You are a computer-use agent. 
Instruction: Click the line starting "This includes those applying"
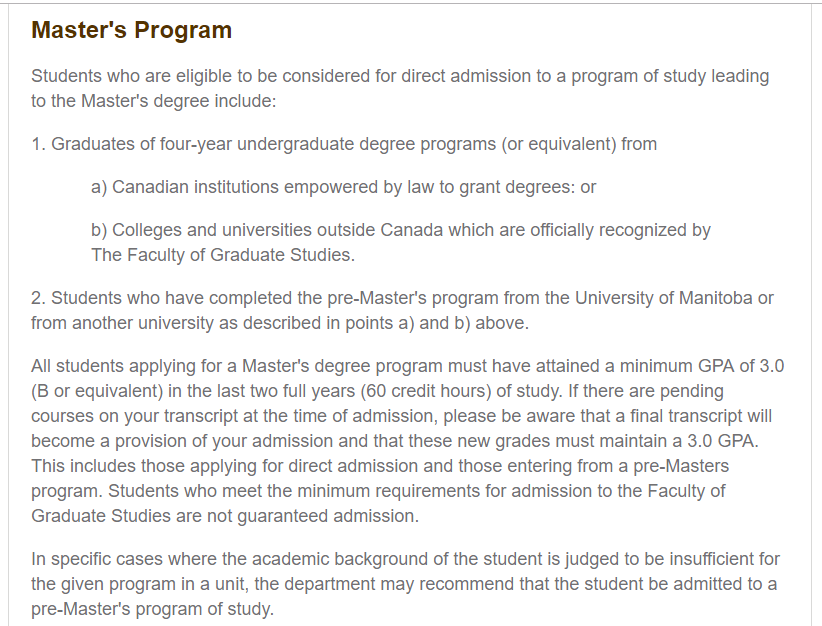(380, 465)
